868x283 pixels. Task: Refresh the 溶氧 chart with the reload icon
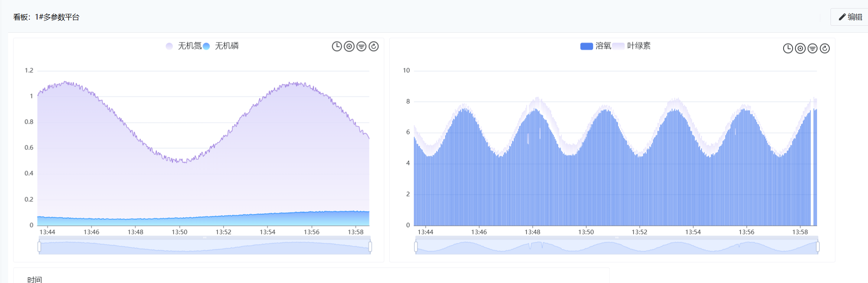click(824, 49)
